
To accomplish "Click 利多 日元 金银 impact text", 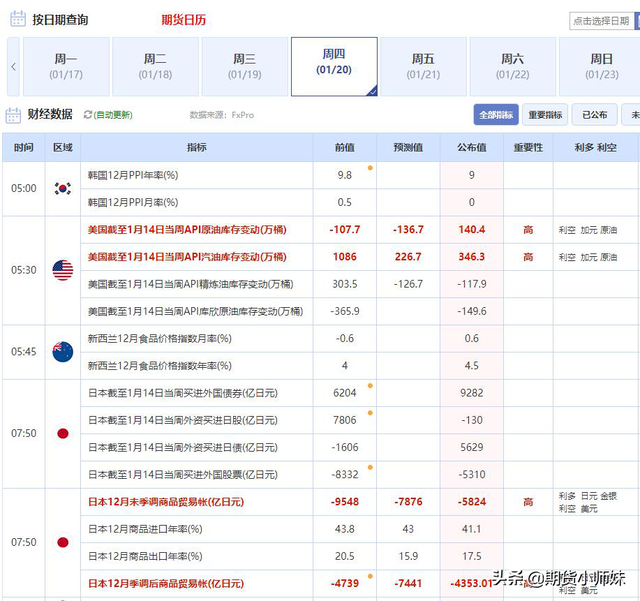I will pyautogui.click(x=588, y=496).
